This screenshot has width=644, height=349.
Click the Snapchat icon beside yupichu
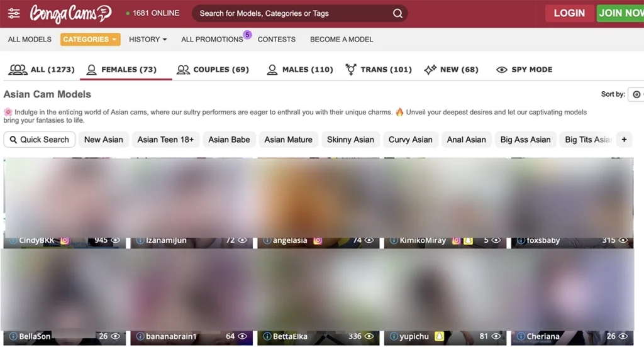pyautogui.click(x=439, y=336)
